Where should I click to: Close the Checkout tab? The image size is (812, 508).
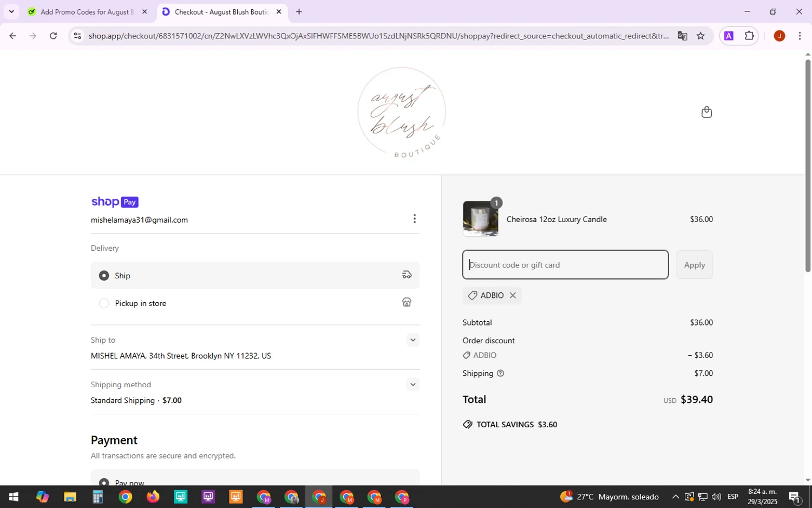[x=279, y=12]
